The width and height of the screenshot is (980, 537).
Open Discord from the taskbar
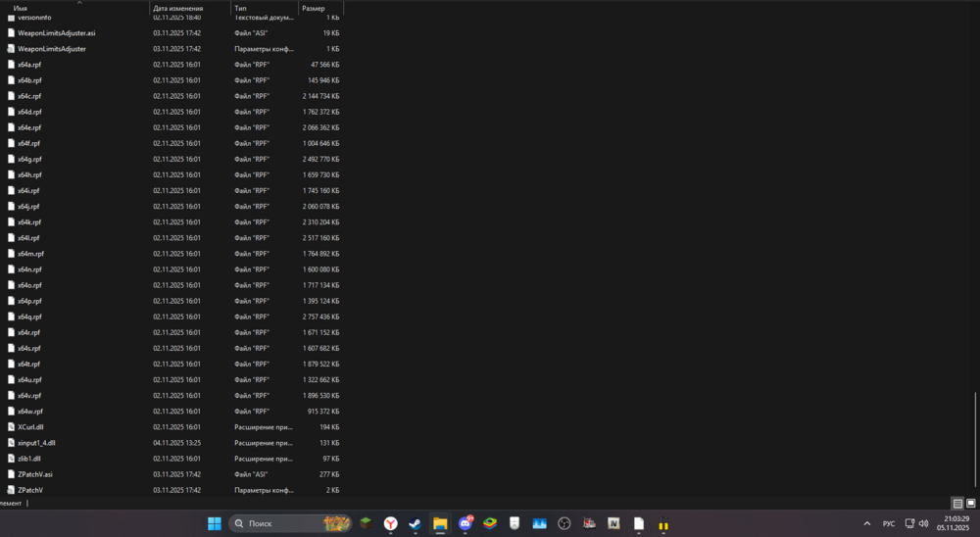pos(465,523)
